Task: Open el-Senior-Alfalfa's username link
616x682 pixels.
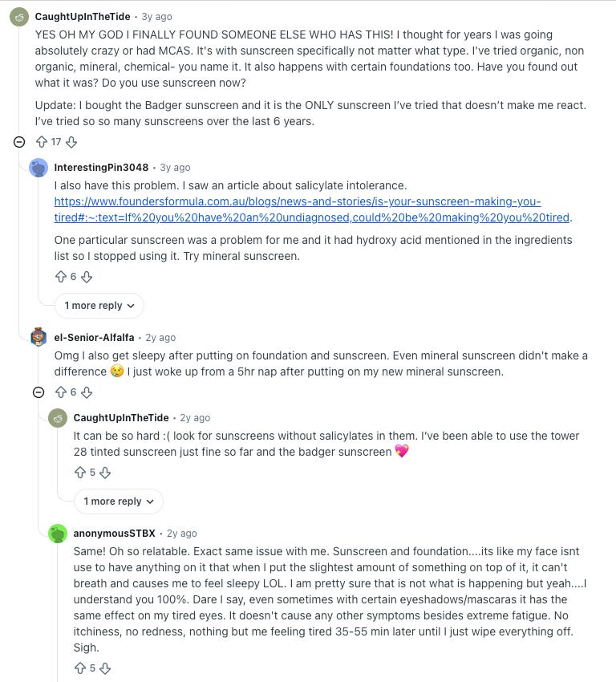Action: (95, 338)
